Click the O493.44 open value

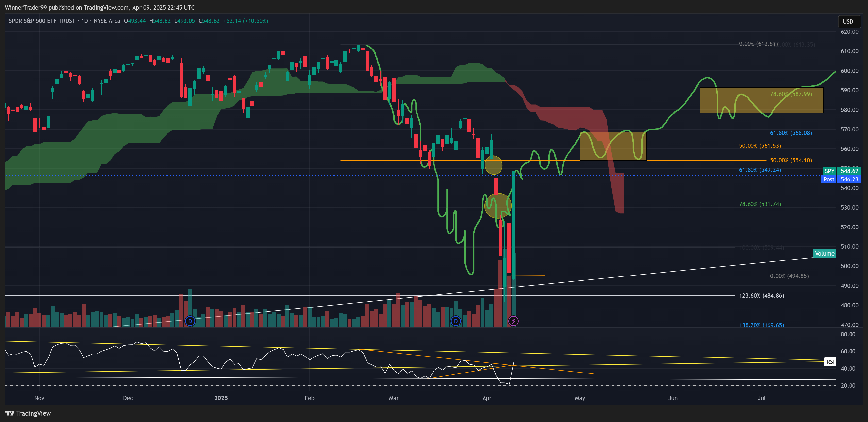pos(135,21)
